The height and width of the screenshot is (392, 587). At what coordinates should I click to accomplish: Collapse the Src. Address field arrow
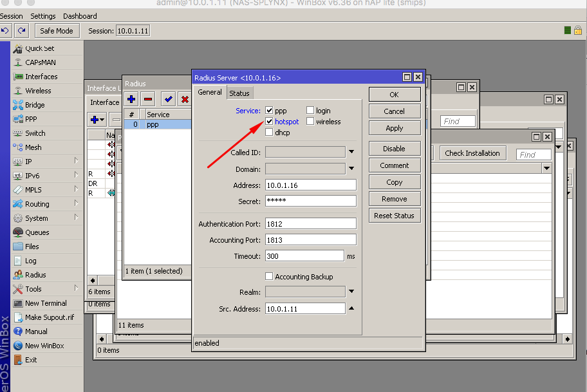351,309
